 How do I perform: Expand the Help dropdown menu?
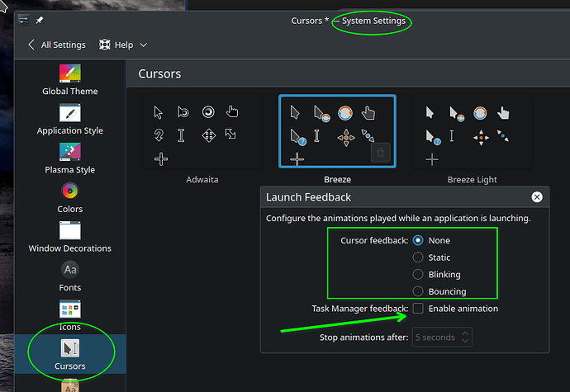tap(123, 45)
